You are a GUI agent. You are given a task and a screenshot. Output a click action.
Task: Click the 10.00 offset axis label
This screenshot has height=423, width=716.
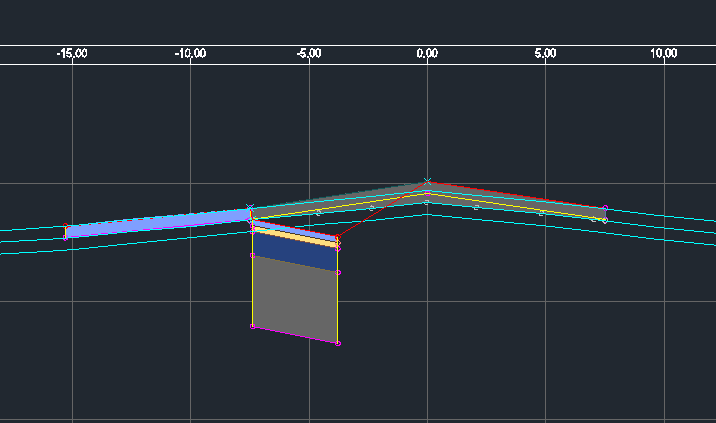tap(664, 54)
